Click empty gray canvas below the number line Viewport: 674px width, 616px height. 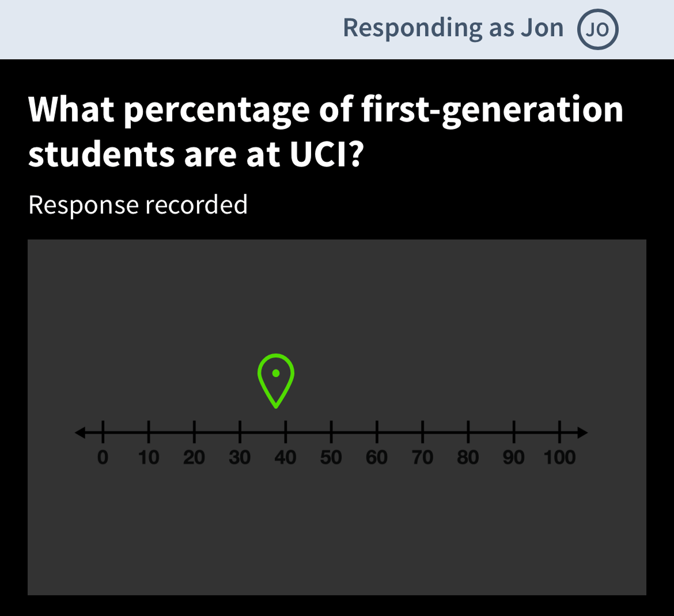click(x=337, y=535)
